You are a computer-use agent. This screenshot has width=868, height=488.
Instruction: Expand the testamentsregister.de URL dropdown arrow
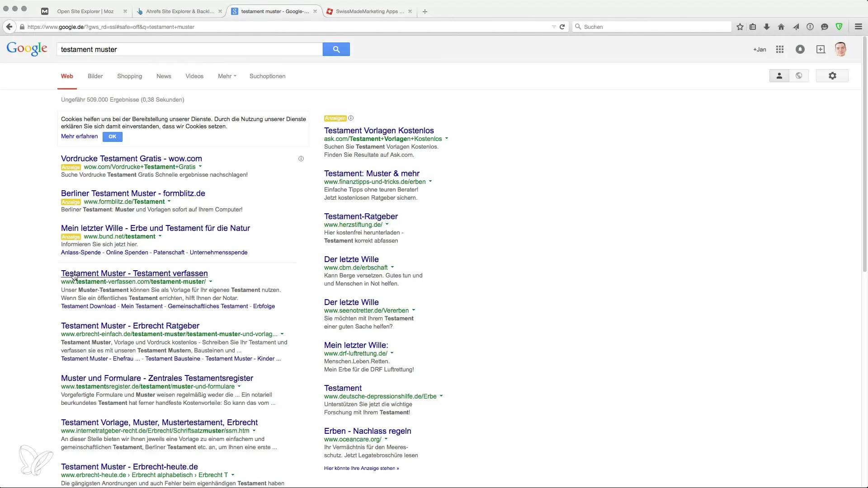(239, 386)
